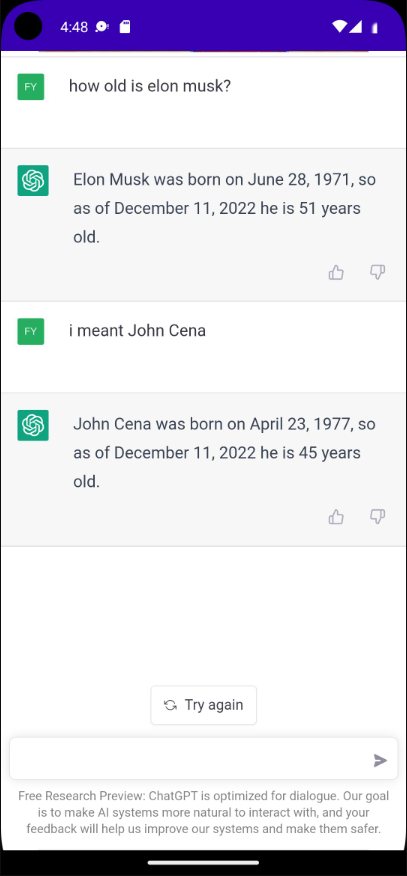Click the Try again button
Viewport: 407px width, 876px height.
click(x=204, y=705)
